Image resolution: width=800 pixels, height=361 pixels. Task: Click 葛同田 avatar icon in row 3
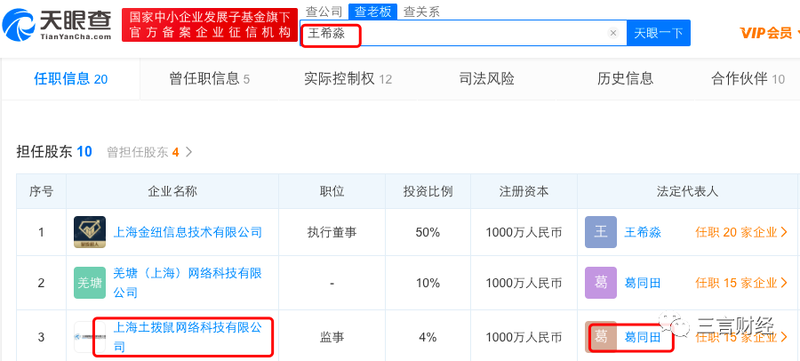601,337
